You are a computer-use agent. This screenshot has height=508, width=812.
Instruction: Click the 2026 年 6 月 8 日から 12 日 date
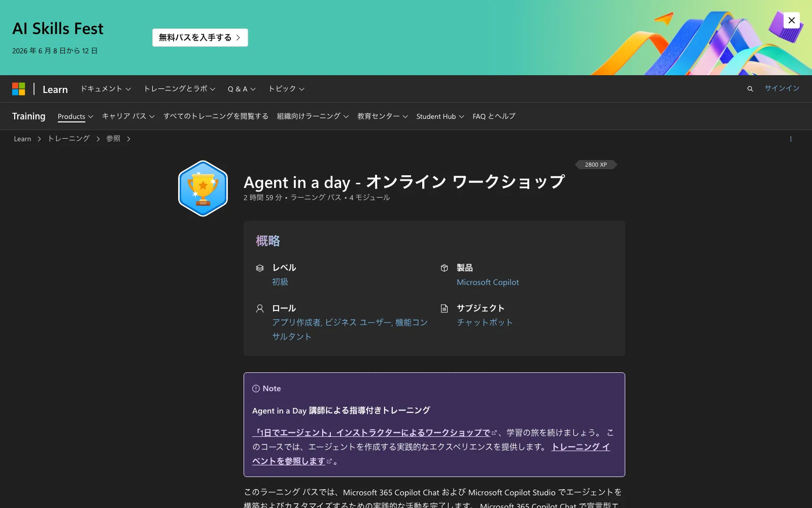(55, 51)
